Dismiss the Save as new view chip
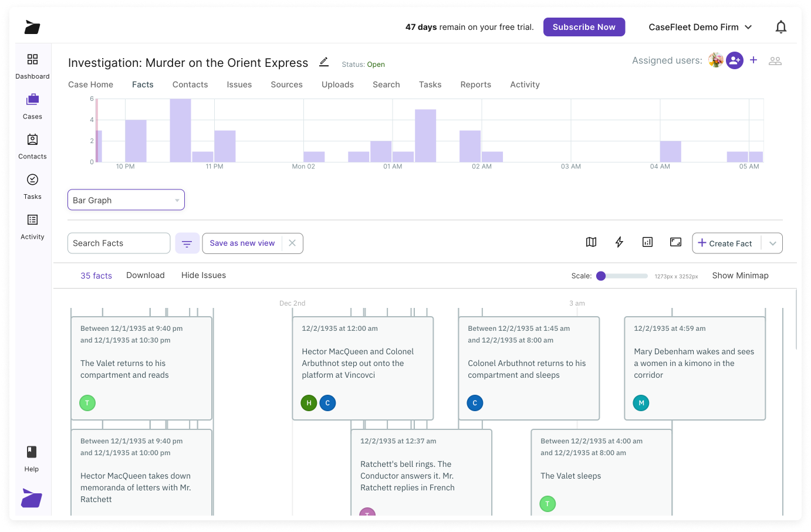Screen dimensions: 811x532 (292, 243)
